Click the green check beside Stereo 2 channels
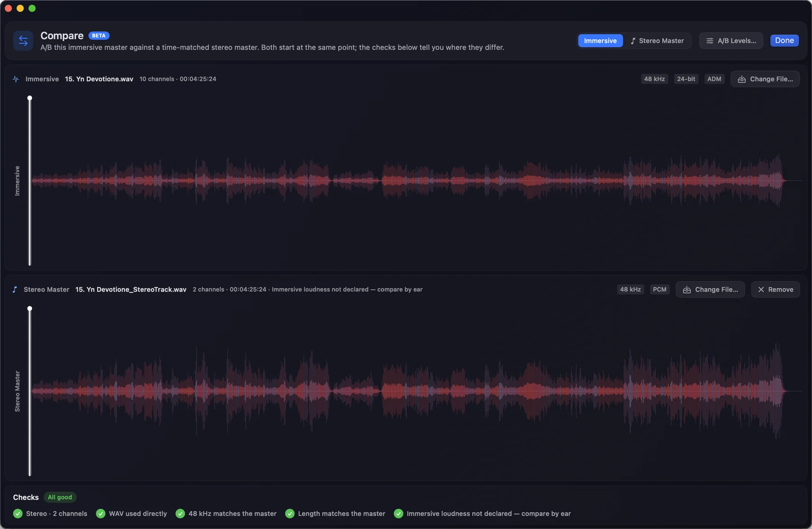 18,514
